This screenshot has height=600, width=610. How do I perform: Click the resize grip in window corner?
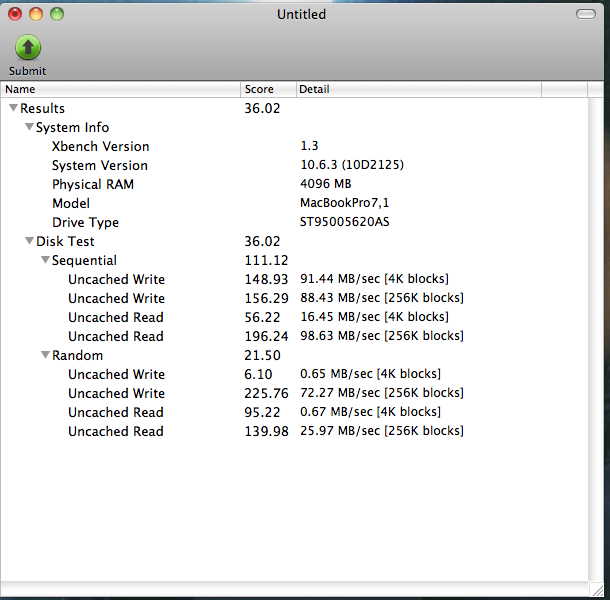(597, 589)
